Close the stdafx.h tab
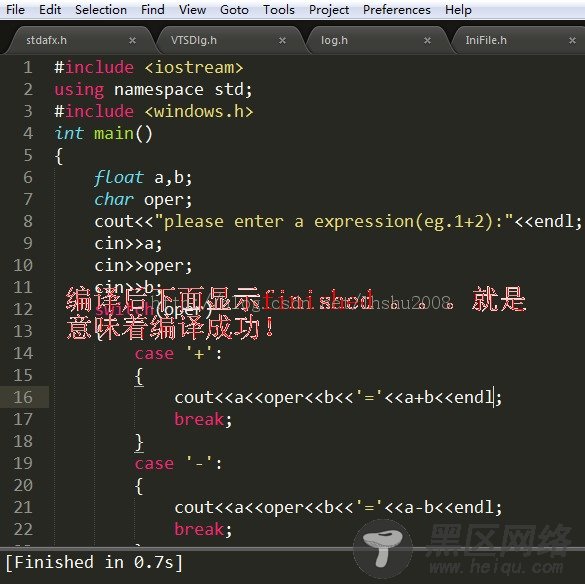Screen dimensions: 585x584 click(132, 40)
